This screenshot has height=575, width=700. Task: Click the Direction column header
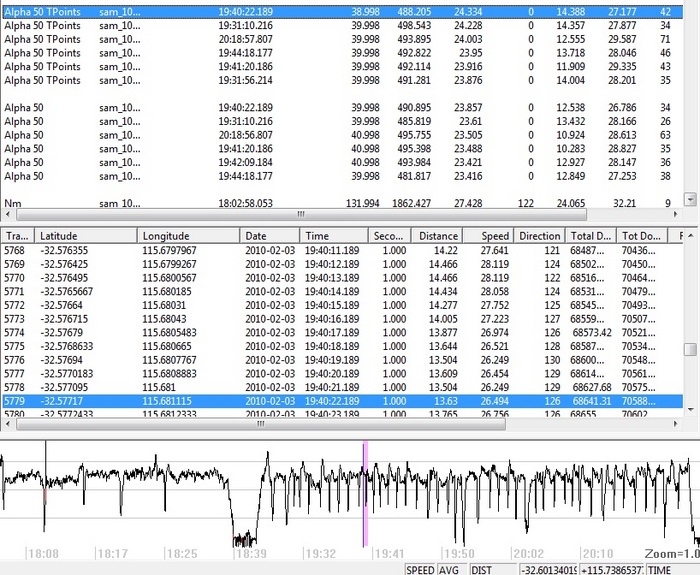tap(540, 235)
